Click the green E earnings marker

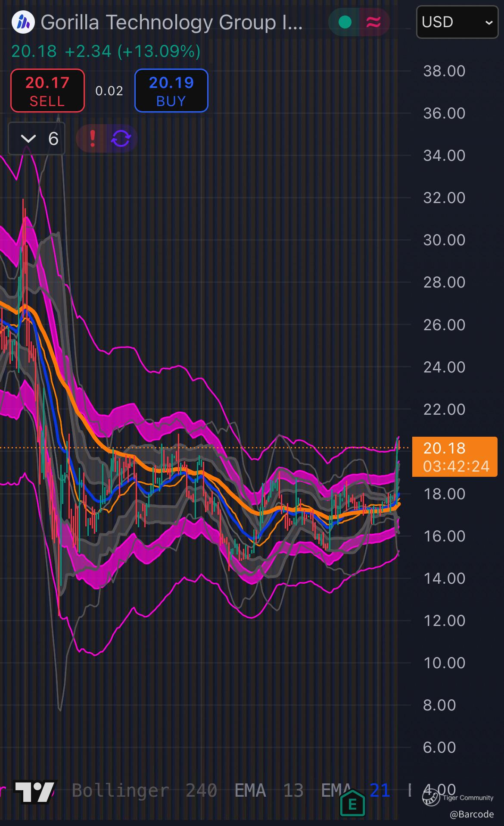pos(352,804)
